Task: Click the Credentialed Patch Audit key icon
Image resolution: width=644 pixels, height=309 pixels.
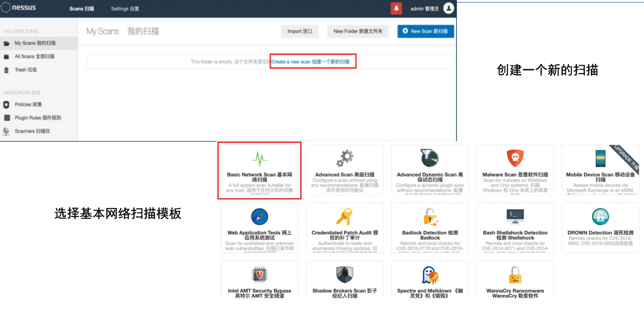Action: point(345,217)
